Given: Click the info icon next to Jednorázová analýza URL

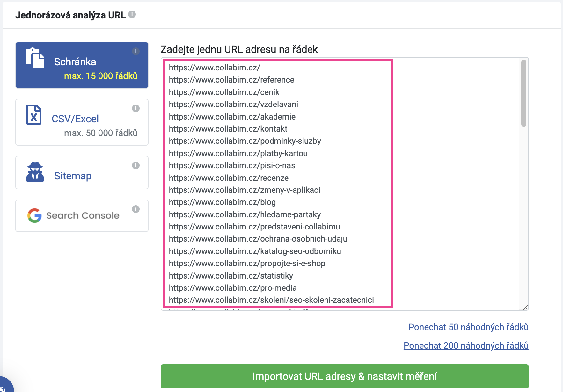Looking at the screenshot, I should click(132, 14).
